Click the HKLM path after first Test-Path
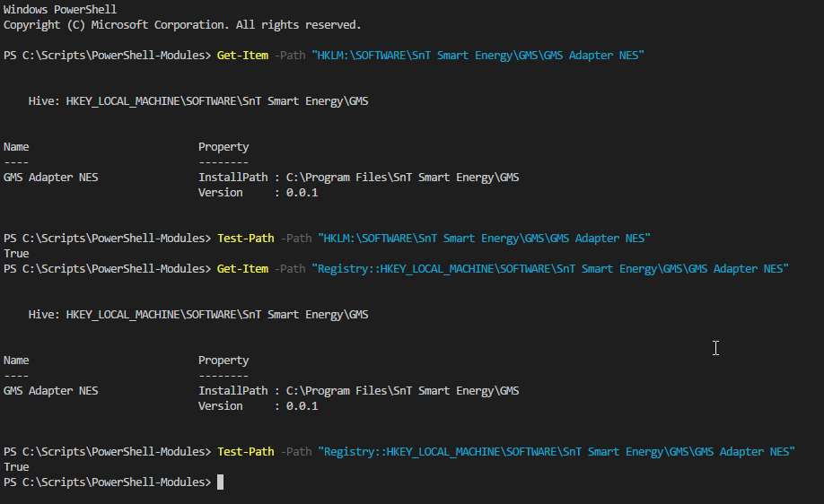This screenshot has width=824, height=504. [x=484, y=239]
